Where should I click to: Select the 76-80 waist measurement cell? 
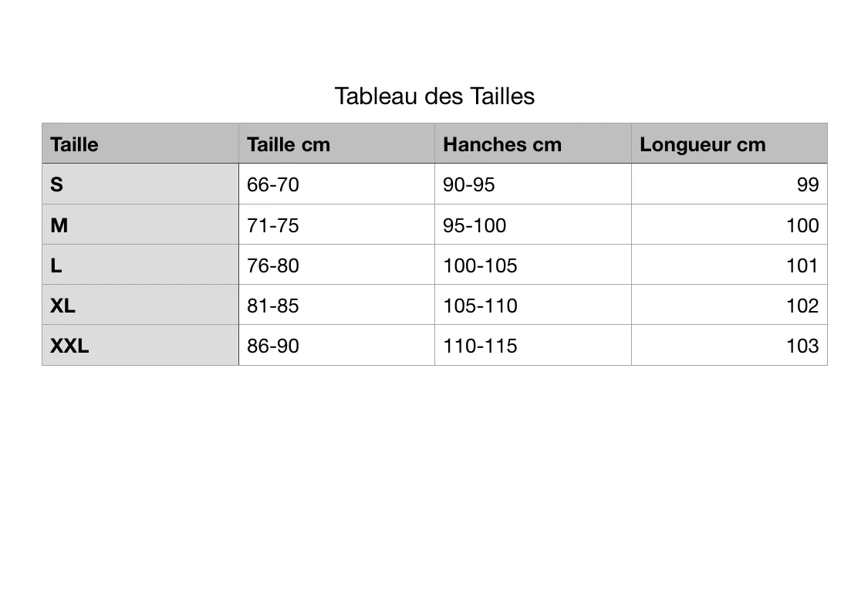[x=272, y=265]
